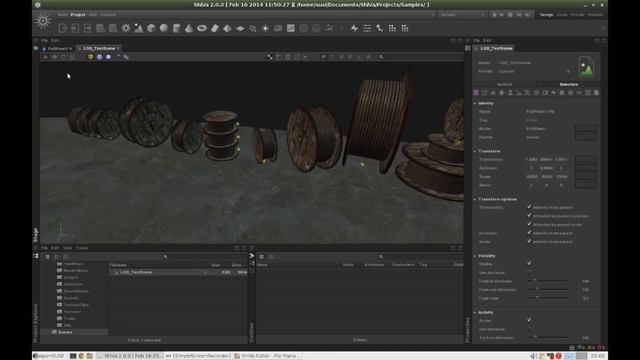640x360 pixels.
Task: Collapse the Visibility section
Action: pyautogui.click(x=475, y=256)
